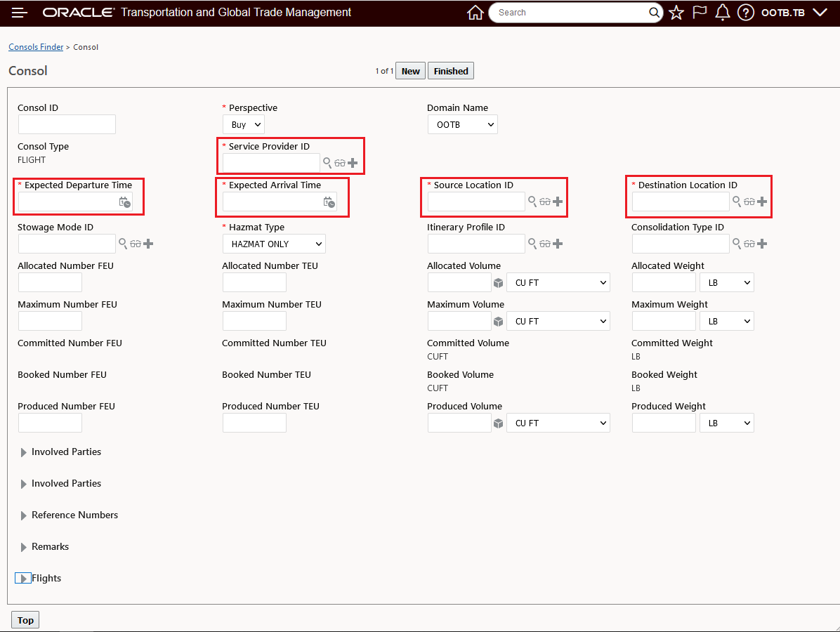Search for a Consolidation Type ID
This screenshot has width=840, height=632.
[x=737, y=243]
